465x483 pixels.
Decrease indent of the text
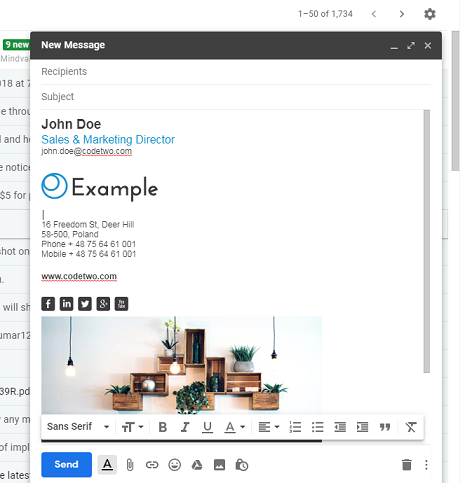point(340,427)
